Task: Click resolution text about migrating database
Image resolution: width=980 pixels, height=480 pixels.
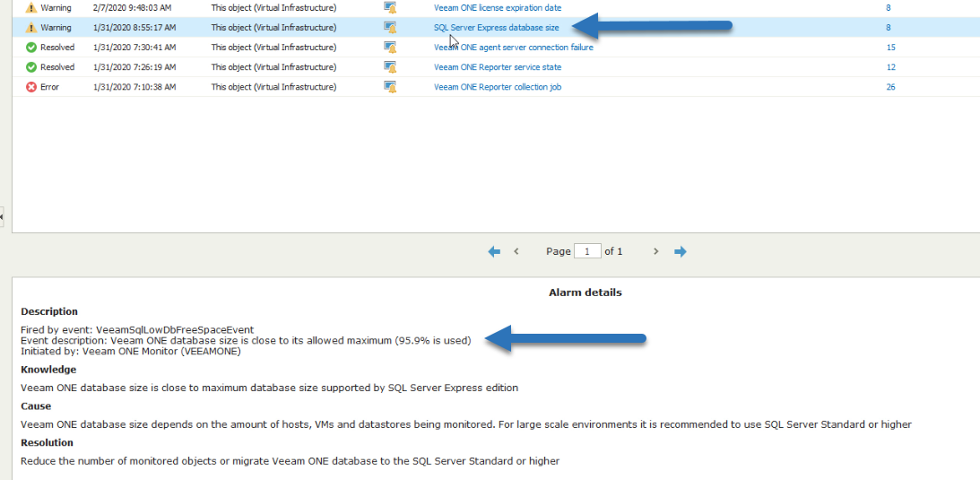Action: click(x=290, y=461)
